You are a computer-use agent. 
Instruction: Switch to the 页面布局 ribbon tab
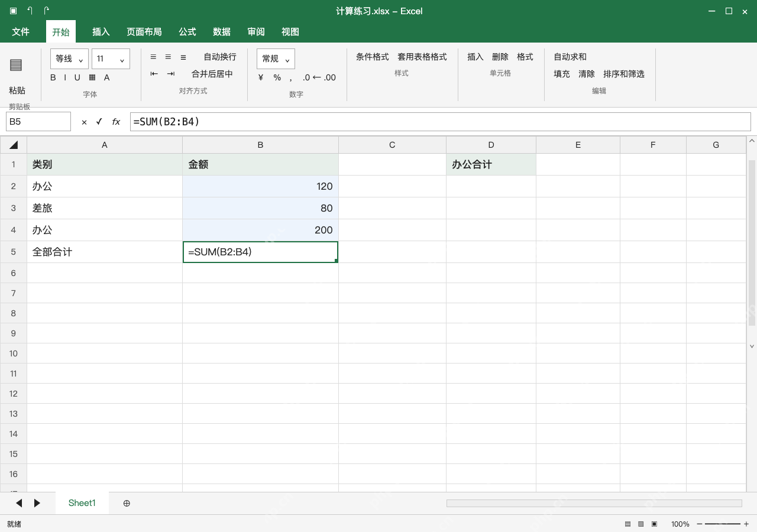pos(144,32)
